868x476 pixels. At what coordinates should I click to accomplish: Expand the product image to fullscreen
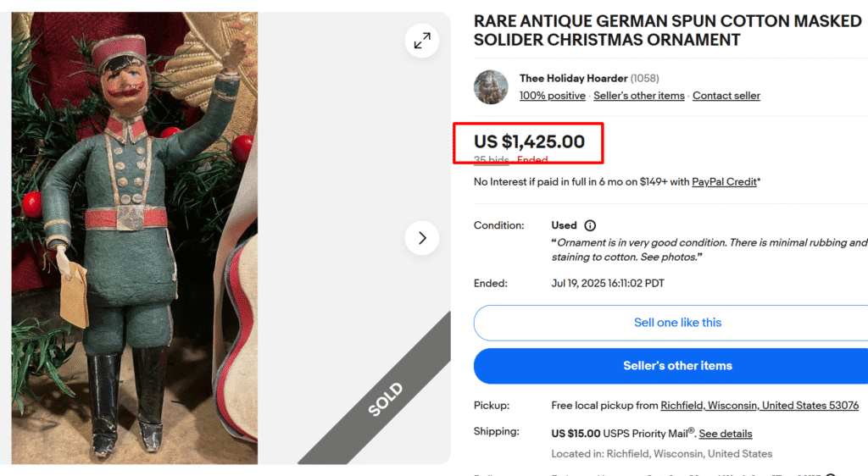[422, 41]
